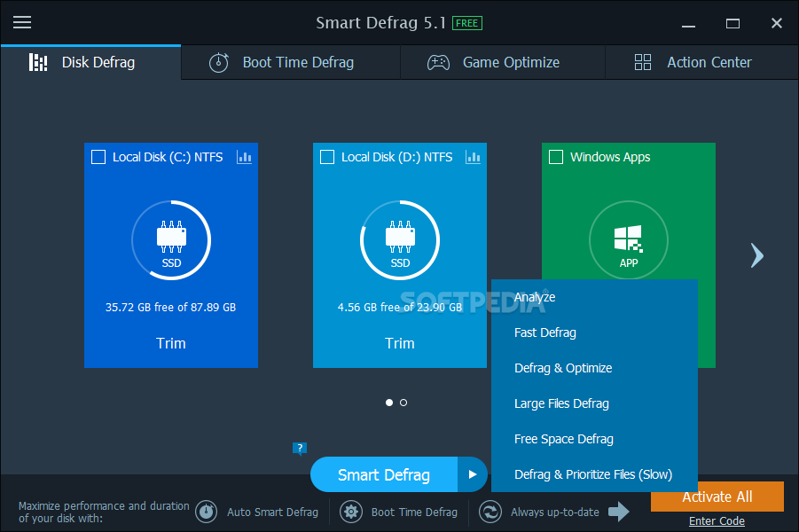This screenshot has width=799, height=532.
Task: Select the second page indicator dot
Action: [403, 403]
